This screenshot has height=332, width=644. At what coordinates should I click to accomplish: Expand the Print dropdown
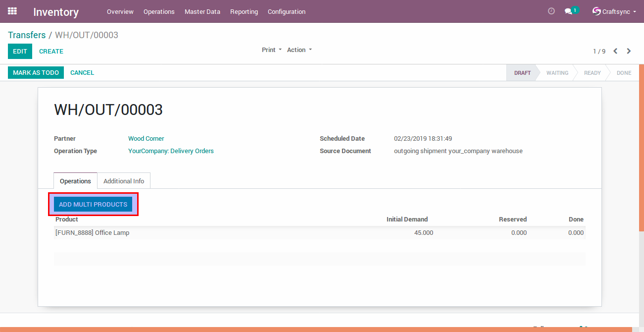[x=271, y=50]
